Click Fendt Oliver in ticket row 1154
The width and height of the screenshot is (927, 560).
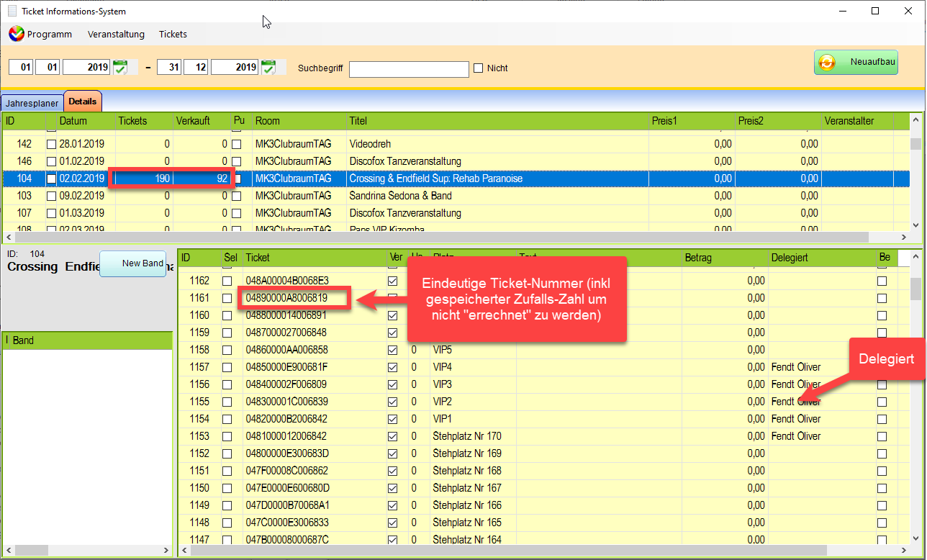point(796,419)
